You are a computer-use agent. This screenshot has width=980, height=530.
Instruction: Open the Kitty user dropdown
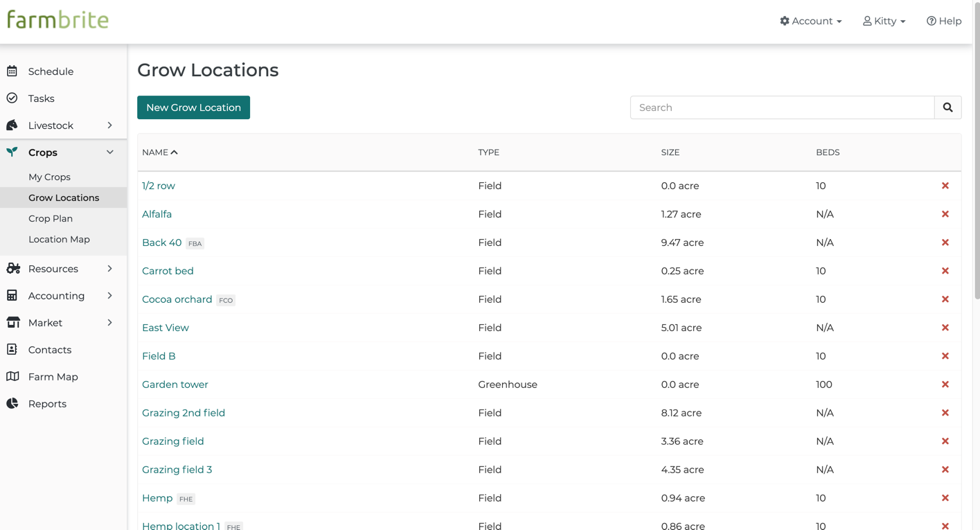click(884, 21)
